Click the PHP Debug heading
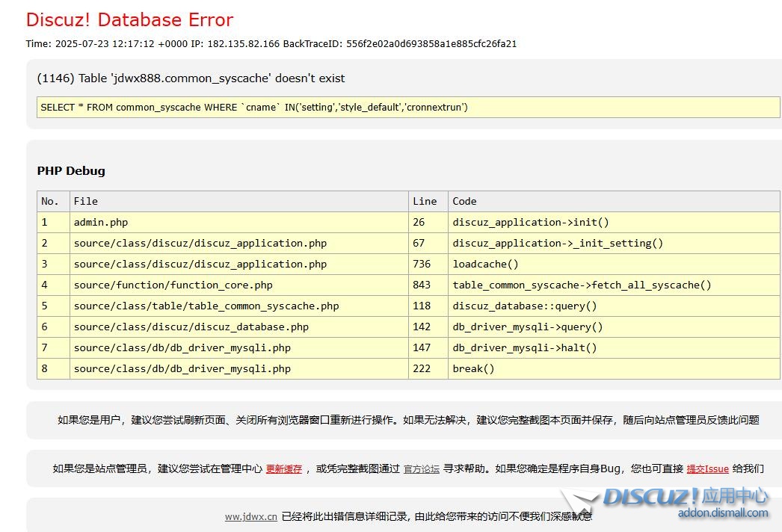The height and width of the screenshot is (532, 782). [x=71, y=171]
